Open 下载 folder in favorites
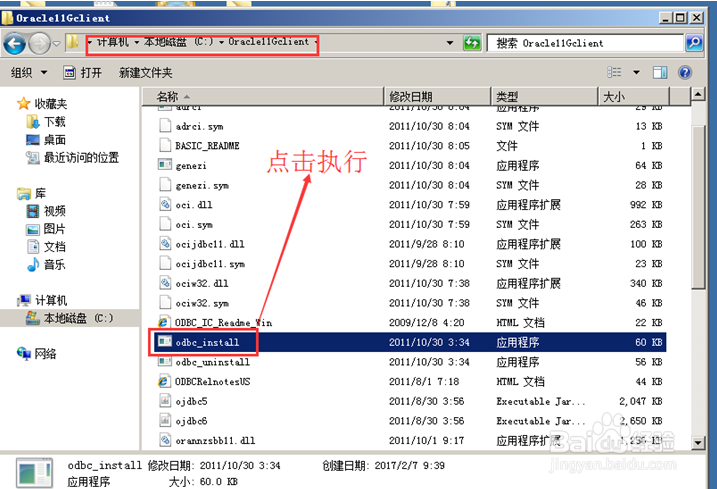 (x=46, y=122)
